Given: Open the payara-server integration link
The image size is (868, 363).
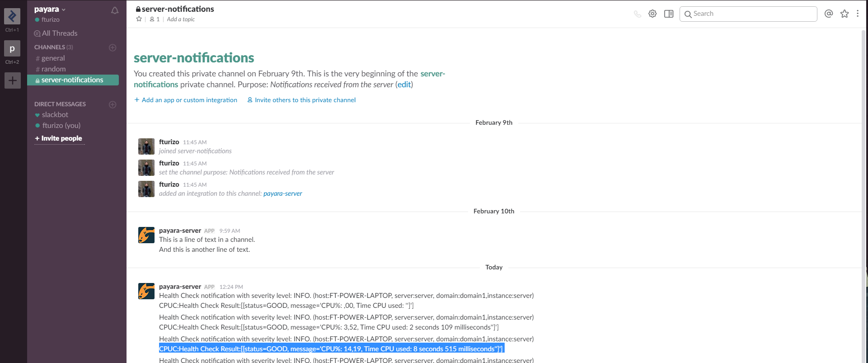Looking at the screenshot, I should (x=282, y=193).
